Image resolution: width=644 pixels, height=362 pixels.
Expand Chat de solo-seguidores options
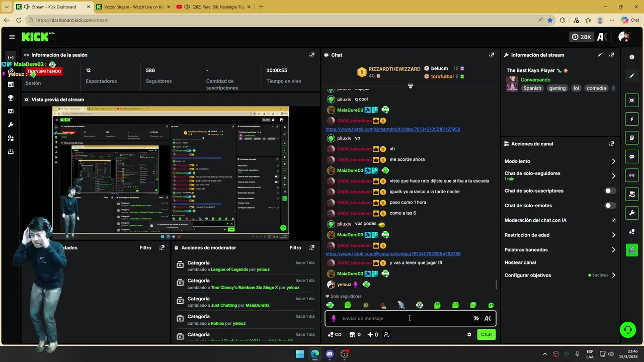coord(613,176)
